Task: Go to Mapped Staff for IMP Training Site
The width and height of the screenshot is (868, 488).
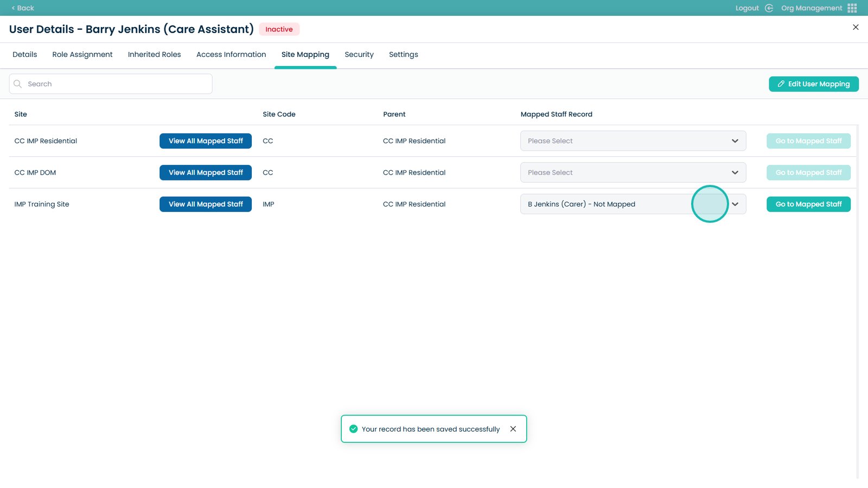Action: pyautogui.click(x=808, y=204)
